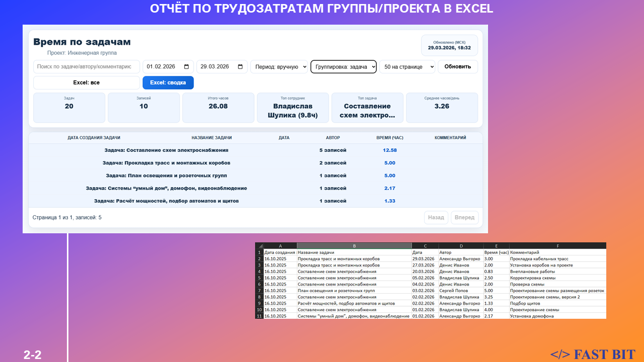Click the Excel select-all corner triangle
Viewport: 644px width, 362px height.
pos(260,246)
